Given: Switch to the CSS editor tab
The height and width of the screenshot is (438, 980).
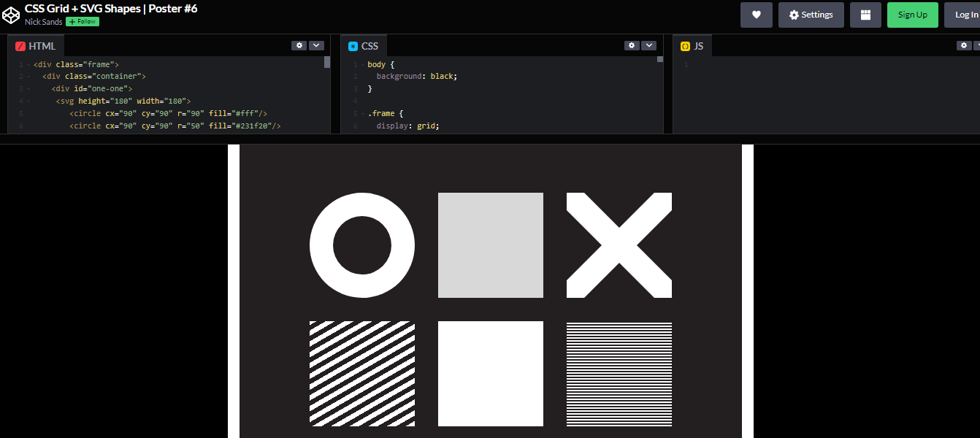Looking at the screenshot, I should click(x=364, y=45).
